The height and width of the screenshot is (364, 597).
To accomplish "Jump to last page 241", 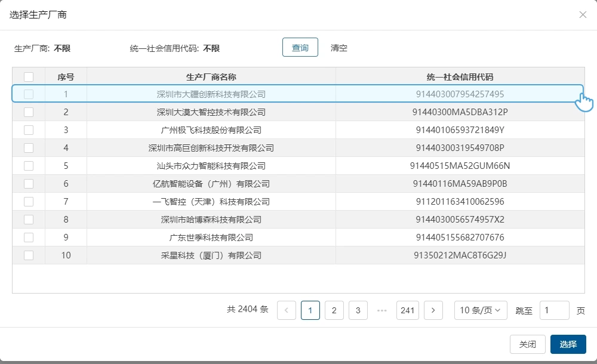I will coord(407,310).
